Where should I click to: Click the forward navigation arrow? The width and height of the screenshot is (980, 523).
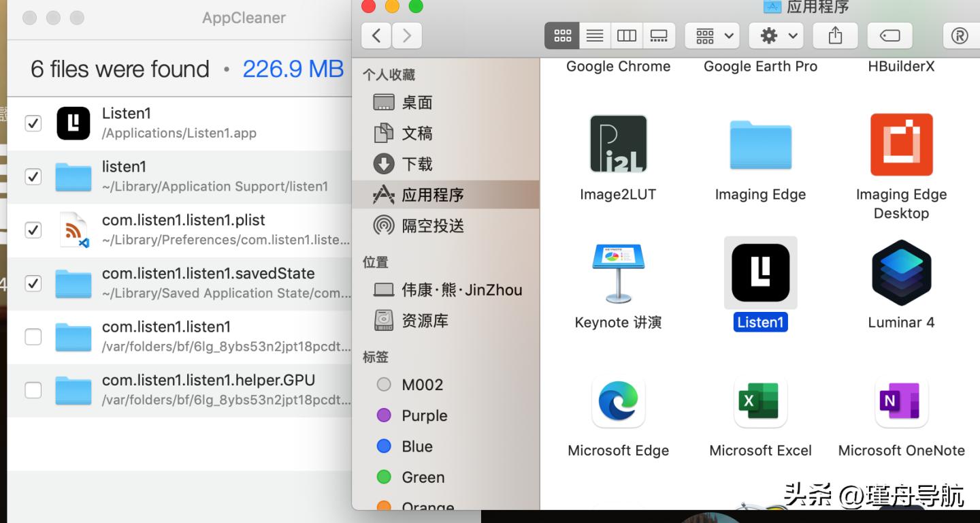406,35
